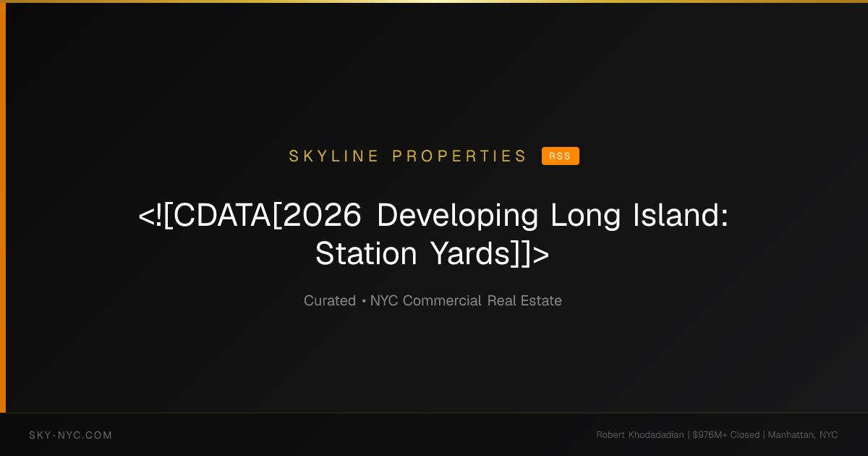Viewport: 868px width, 456px height.
Task: Click the Curated NYC Commercial Real Estate subtitle
Action: (433, 300)
